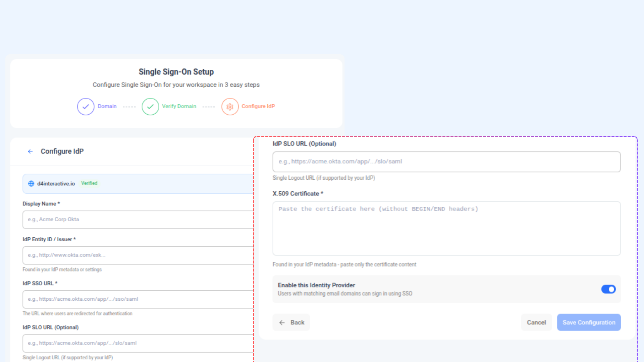Click the IdP Entity ID / Issuer field
644x362 pixels.
pos(138,255)
